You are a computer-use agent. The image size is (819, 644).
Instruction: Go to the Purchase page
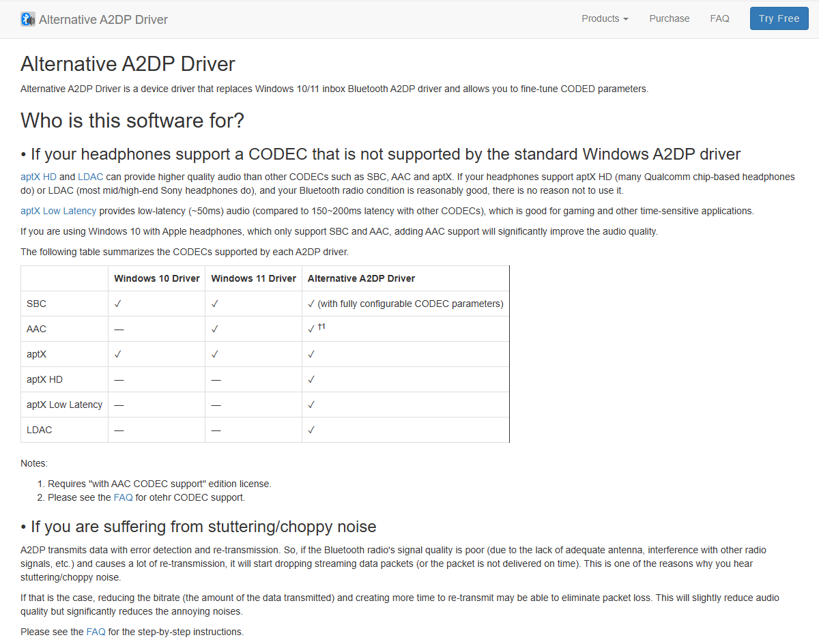point(670,18)
